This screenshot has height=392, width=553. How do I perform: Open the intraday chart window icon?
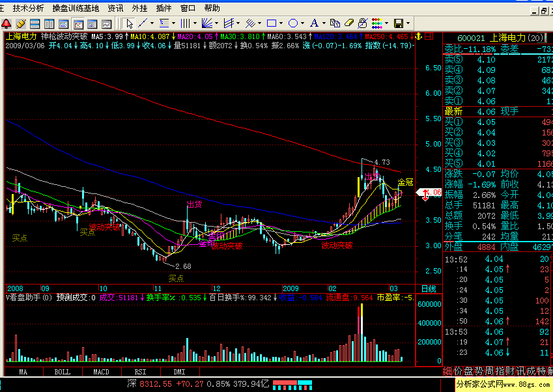(63, 23)
